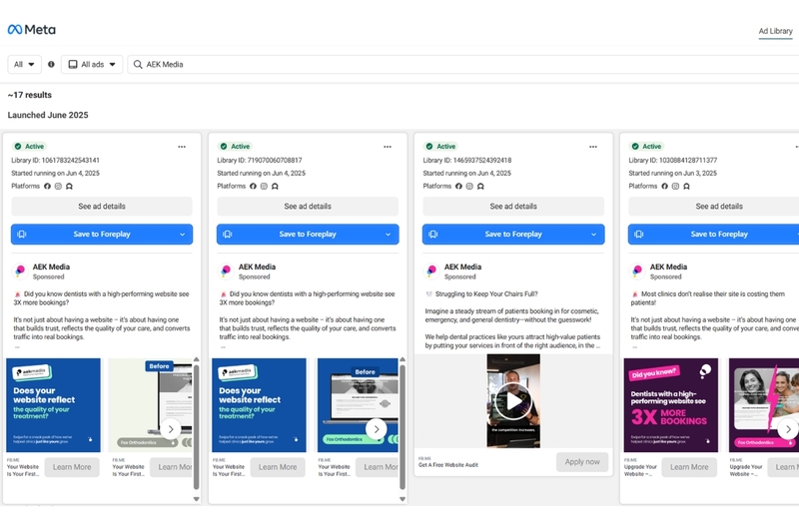The height and width of the screenshot is (532, 799).
Task: Click Before laptop image on ad 719070060708817
Action: click(358, 405)
